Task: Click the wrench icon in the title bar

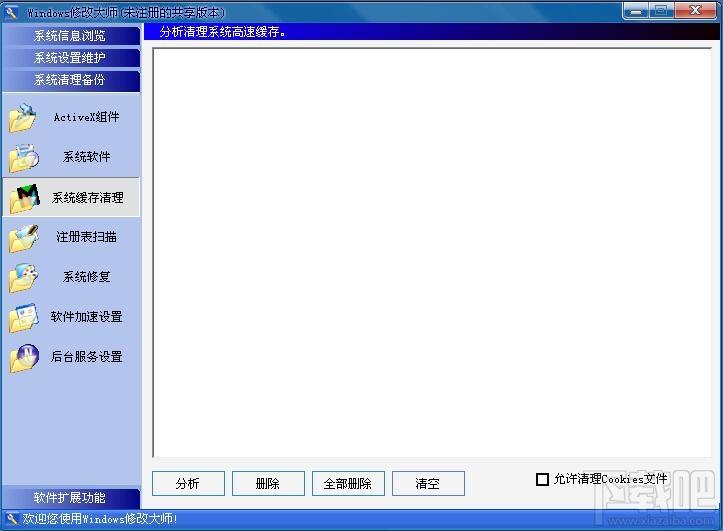Action: click(x=11, y=12)
